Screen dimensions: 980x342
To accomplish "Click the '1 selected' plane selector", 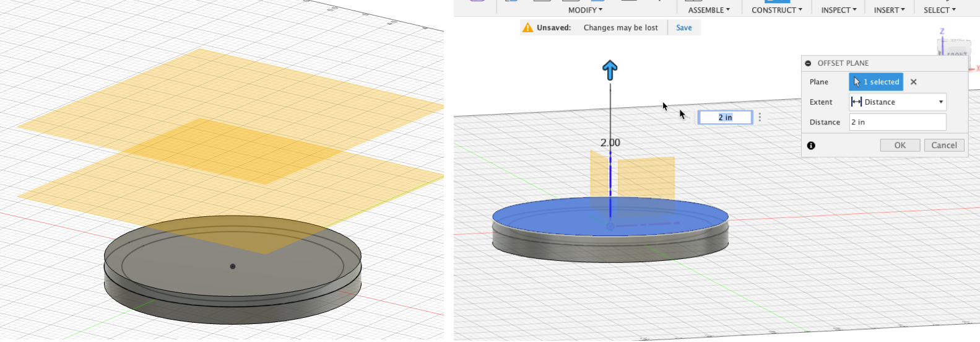I will 876,82.
